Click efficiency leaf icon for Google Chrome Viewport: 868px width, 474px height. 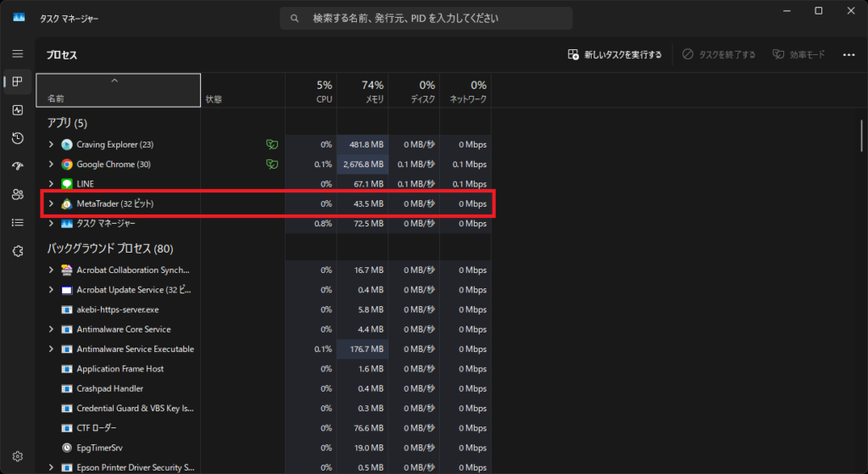point(272,165)
